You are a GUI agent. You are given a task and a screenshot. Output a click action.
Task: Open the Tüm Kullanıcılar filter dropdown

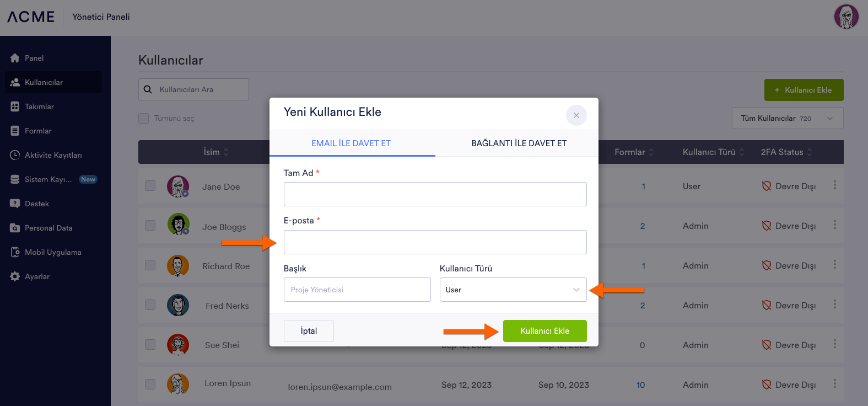tap(787, 118)
